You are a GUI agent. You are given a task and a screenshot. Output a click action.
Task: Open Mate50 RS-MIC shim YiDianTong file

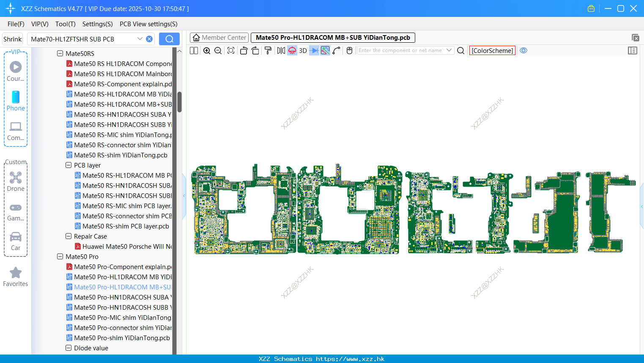pyautogui.click(x=119, y=135)
